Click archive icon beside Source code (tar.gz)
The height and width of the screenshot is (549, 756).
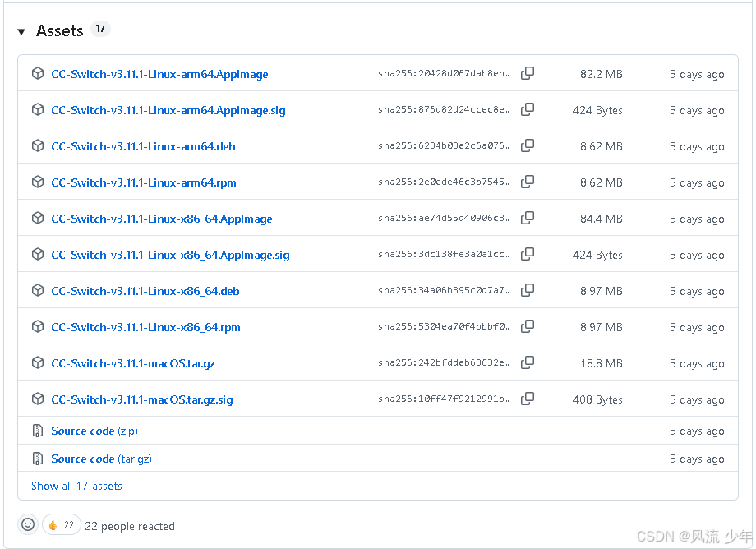pyautogui.click(x=38, y=459)
